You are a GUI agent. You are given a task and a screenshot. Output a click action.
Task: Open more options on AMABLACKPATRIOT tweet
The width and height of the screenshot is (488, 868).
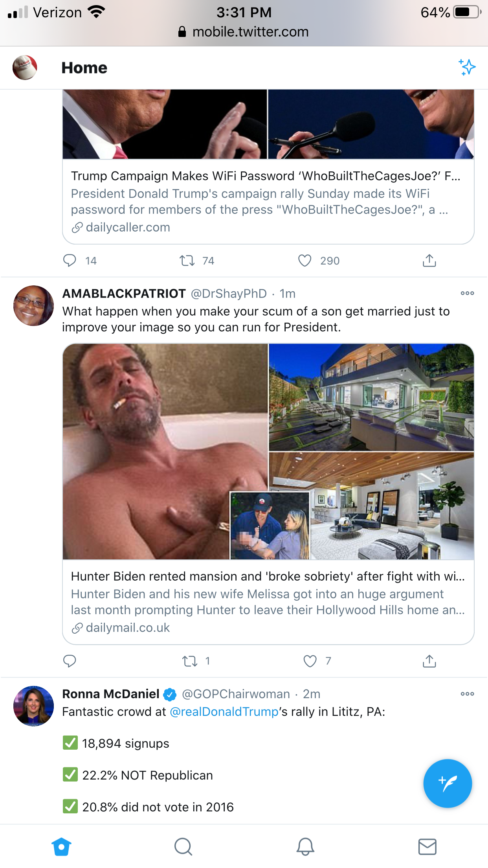click(x=467, y=293)
